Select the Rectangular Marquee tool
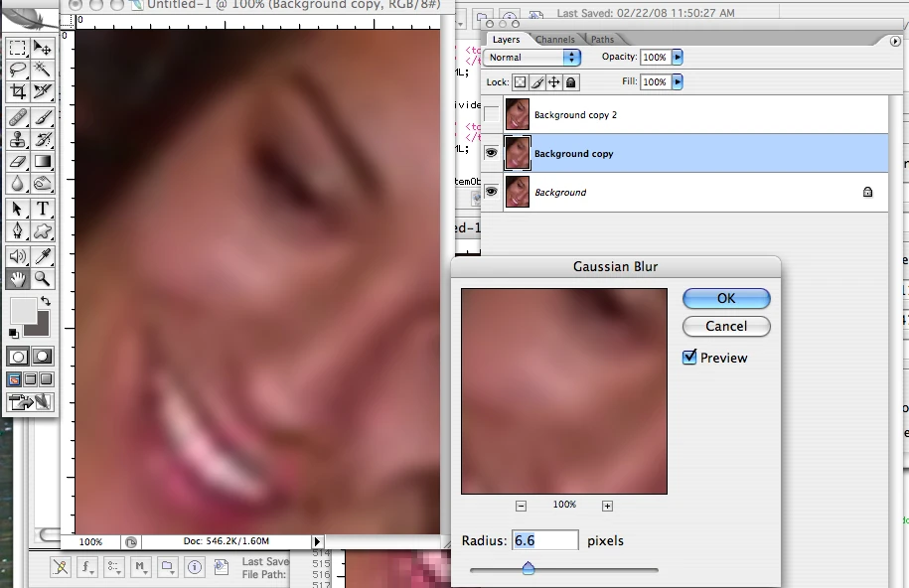This screenshot has width=909, height=588. pos(18,48)
